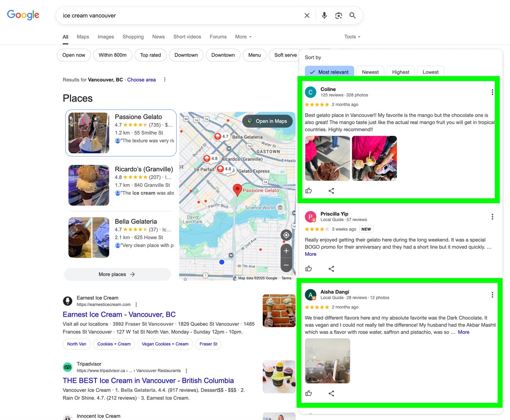
Task: Open Google Lens image search icon
Action: coord(339,16)
